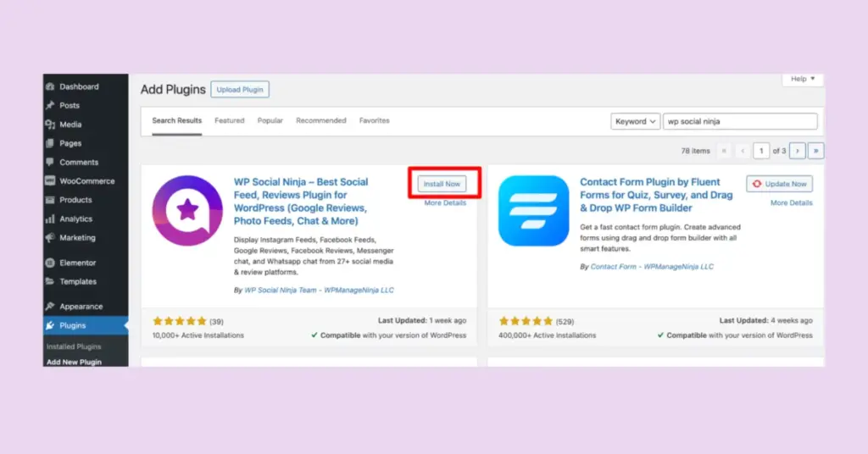Open the Dashboard sidebar item

[78, 86]
